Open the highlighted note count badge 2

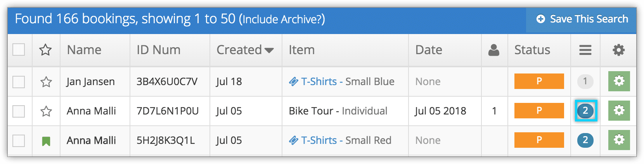tap(585, 111)
